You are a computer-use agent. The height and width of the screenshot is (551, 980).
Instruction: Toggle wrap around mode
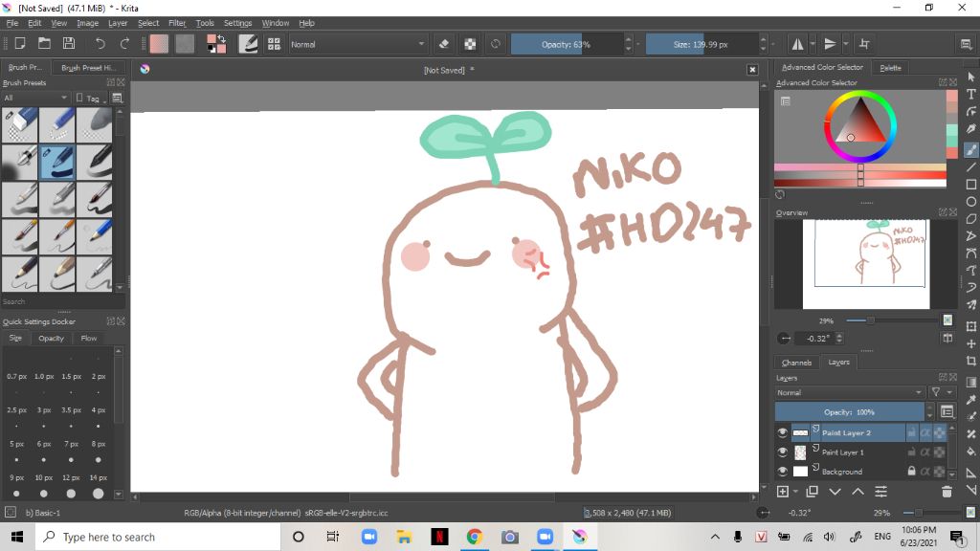click(x=864, y=44)
